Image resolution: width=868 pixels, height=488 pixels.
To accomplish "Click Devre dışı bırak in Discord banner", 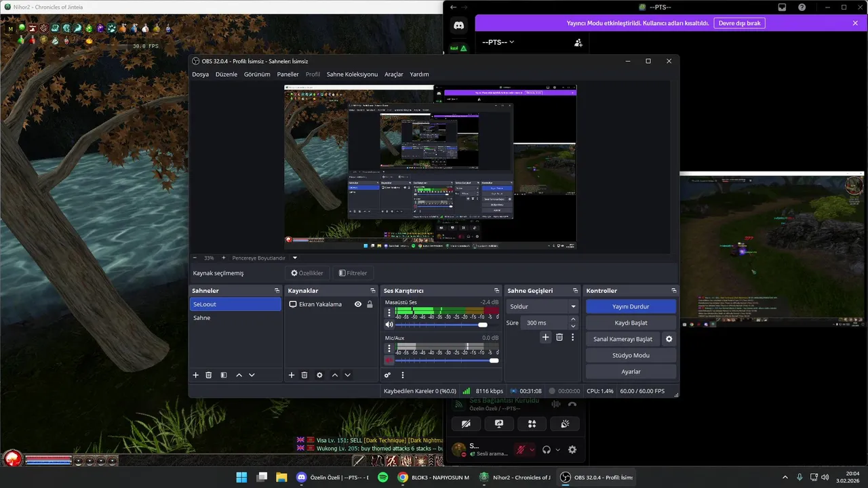I will point(740,23).
